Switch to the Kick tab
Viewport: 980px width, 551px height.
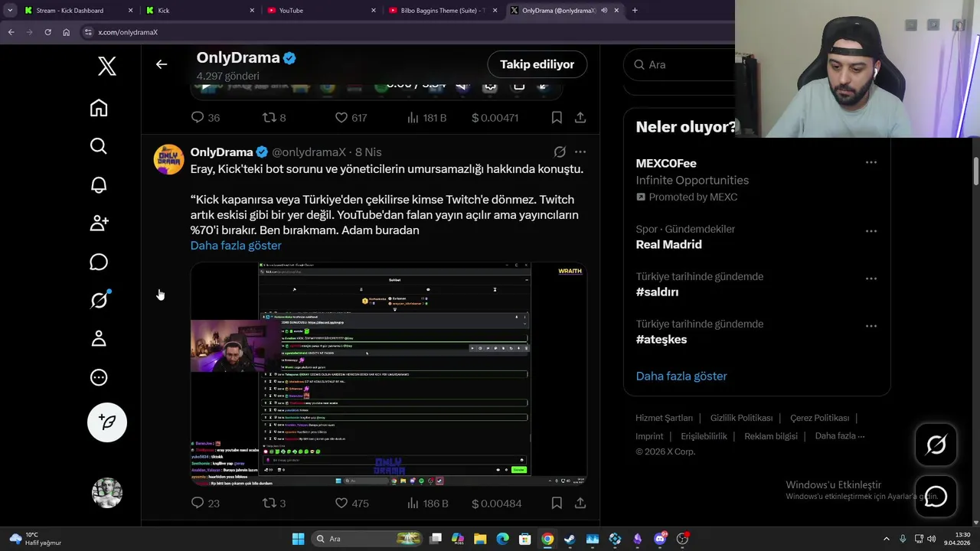tap(201, 11)
